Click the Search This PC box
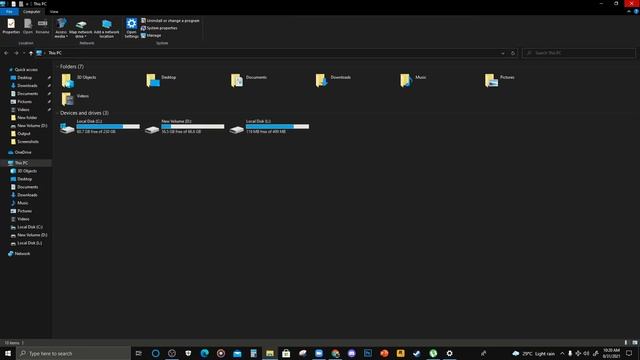The height and width of the screenshot is (360, 640). point(579,53)
